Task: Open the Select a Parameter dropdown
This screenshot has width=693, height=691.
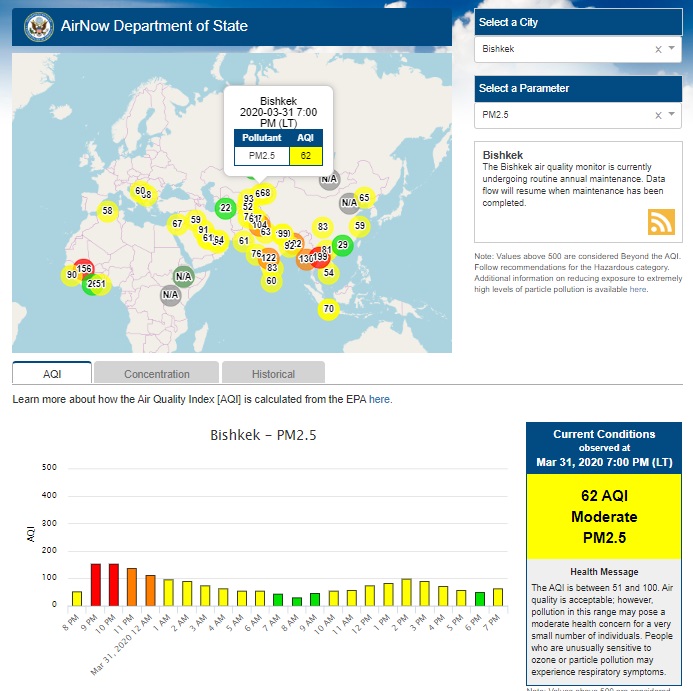Action: [x=673, y=115]
